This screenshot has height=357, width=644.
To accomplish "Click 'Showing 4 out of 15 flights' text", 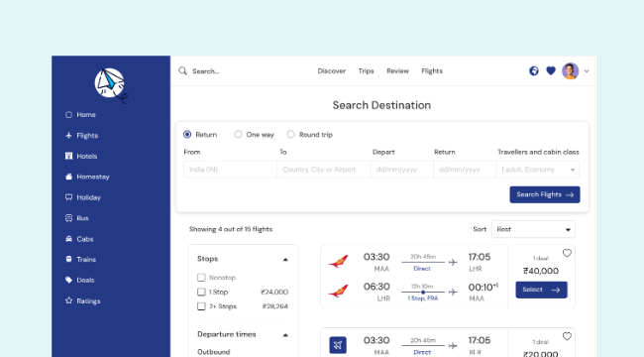I will tap(231, 229).
